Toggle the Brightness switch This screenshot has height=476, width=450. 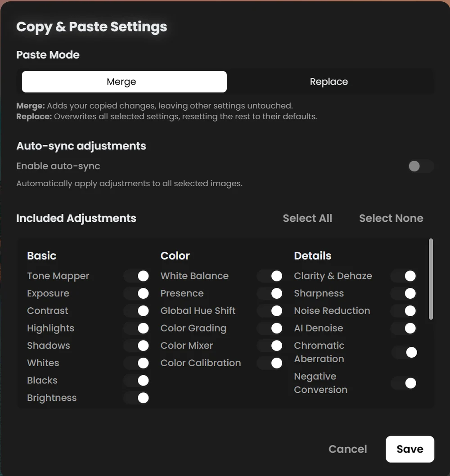click(x=136, y=398)
